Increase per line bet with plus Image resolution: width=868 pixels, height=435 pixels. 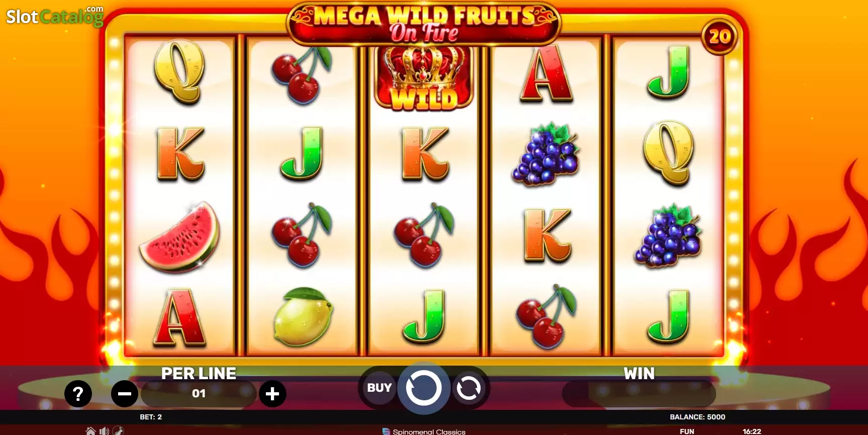[x=272, y=394]
